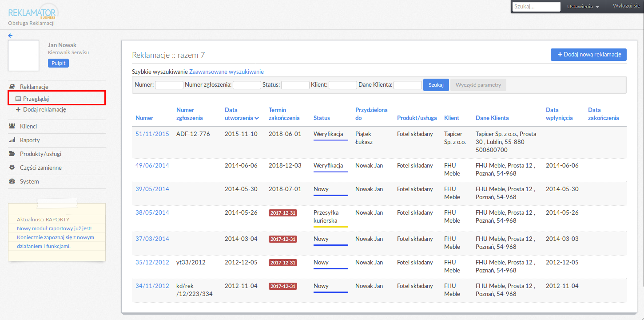Click the Jan Nowak user name
Screen dimensions: 644x320
click(x=62, y=45)
